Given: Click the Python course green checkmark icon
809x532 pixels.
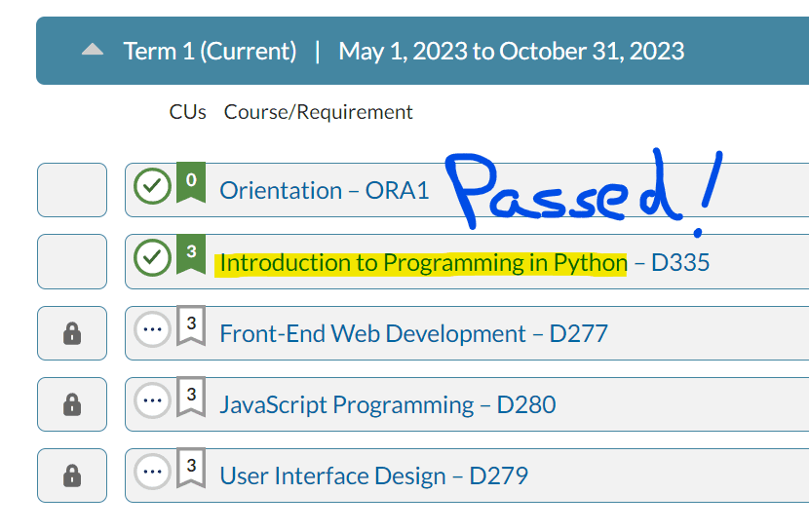Looking at the screenshot, I should [x=152, y=258].
